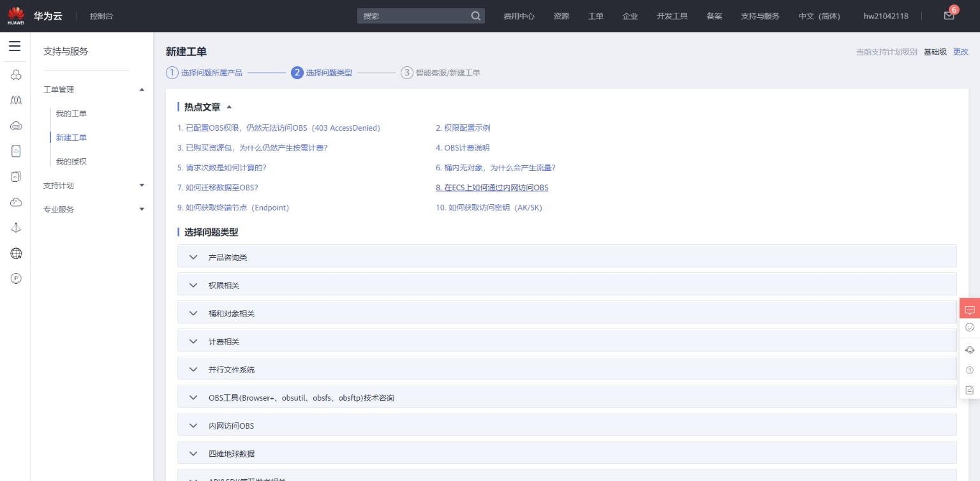
Task: Click the cloud with arrow sidebar icon
Action: 17,202
